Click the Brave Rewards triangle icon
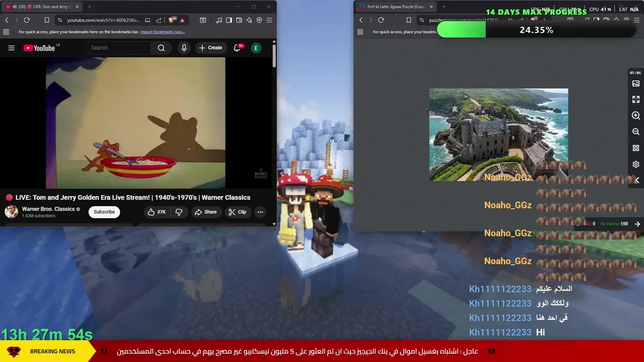Screen dimensions: 644x362 click(182, 20)
